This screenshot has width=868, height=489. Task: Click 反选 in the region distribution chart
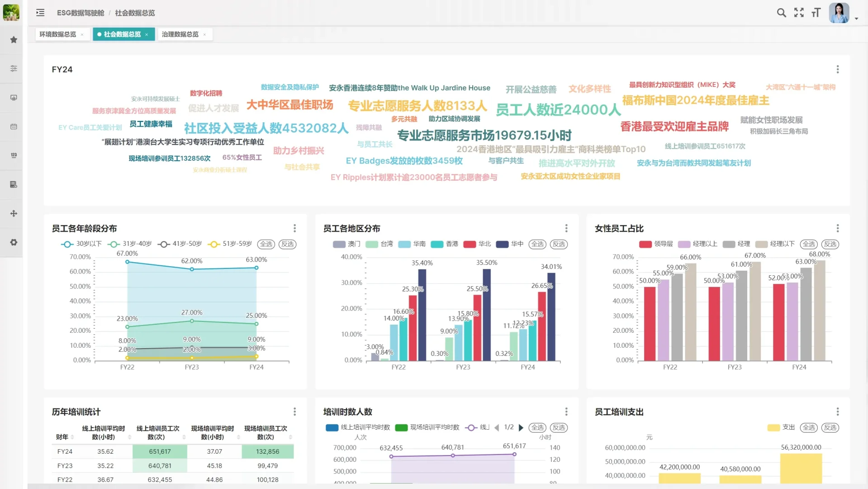click(559, 244)
